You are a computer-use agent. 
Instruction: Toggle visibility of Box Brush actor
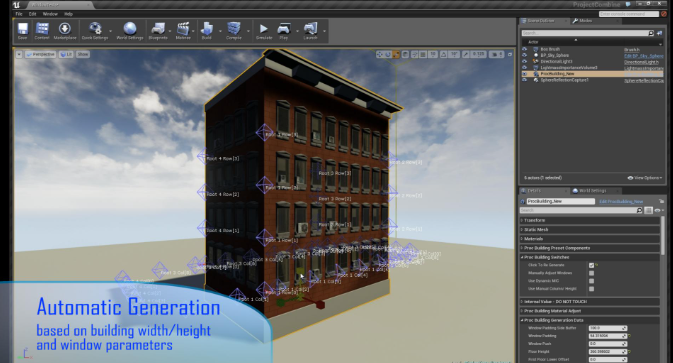pos(524,49)
